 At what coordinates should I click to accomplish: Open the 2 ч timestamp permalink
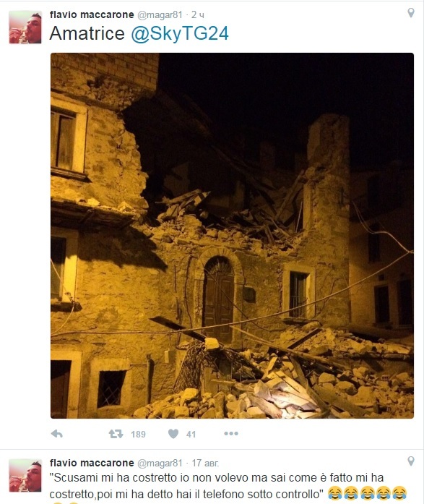pyautogui.click(x=198, y=14)
